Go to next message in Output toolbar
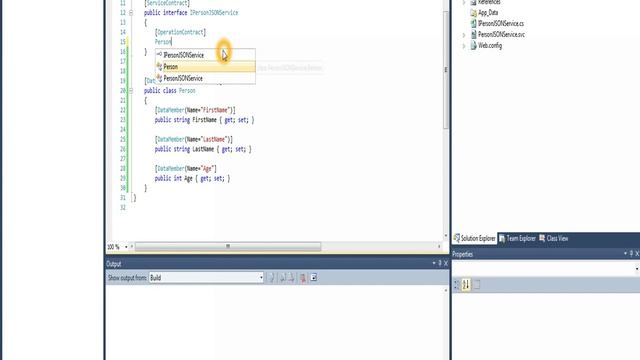 pyautogui.click(x=291, y=278)
